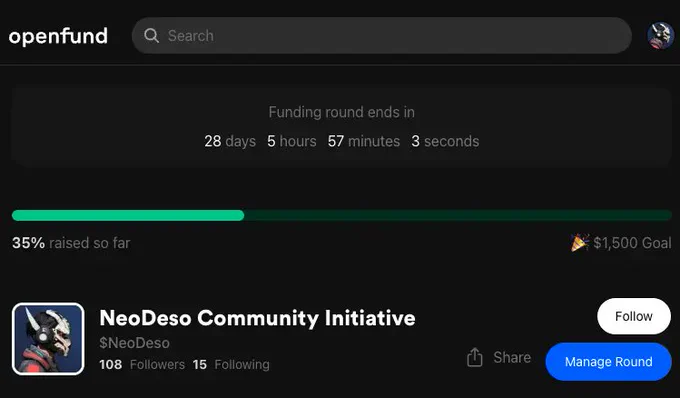The height and width of the screenshot is (398, 680).
Task: Click the "5 hours" countdown value
Action: click(292, 141)
